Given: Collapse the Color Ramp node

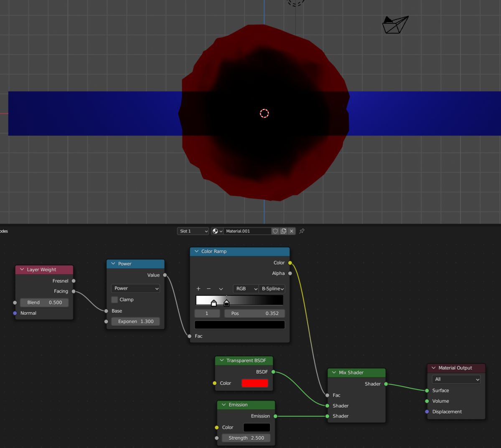Looking at the screenshot, I should pos(196,252).
